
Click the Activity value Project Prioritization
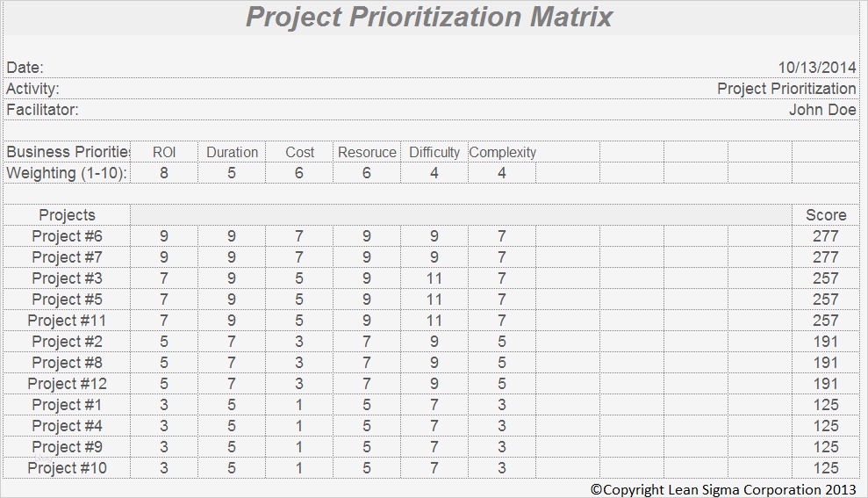click(x=786, y=89)
